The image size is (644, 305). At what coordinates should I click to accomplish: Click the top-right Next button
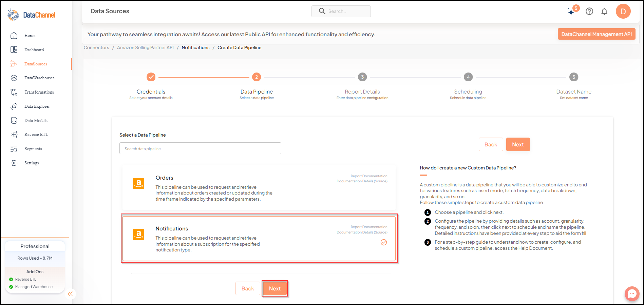(x=518, y=144)
